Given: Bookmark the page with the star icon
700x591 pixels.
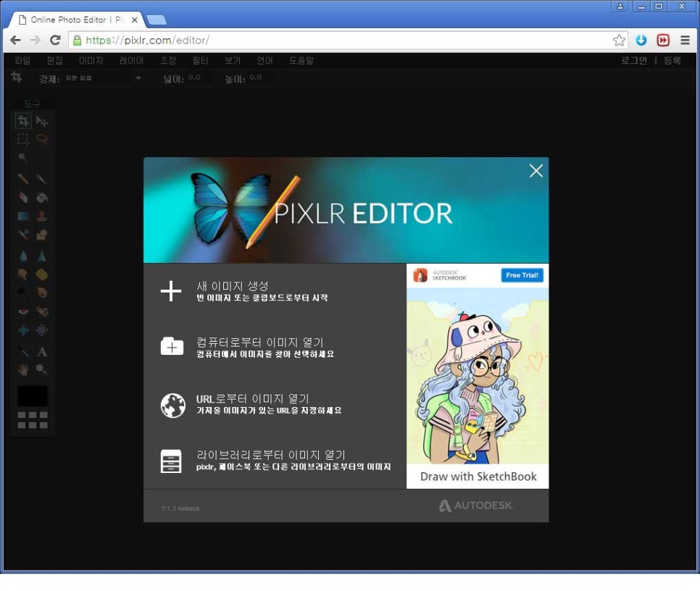Looking at the screenshot, I should tap(619, 40).
